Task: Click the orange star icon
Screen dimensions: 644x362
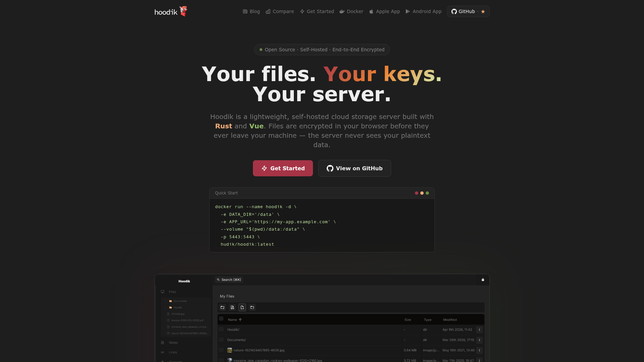Action: [x=483, y=11]
